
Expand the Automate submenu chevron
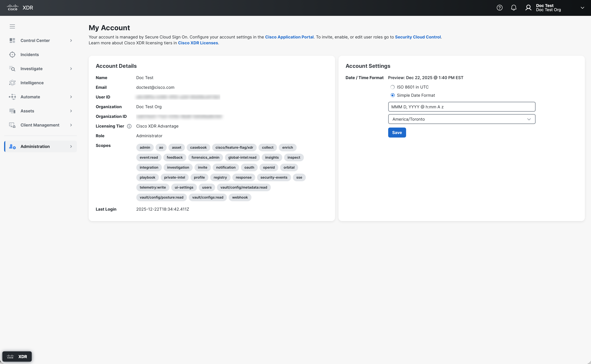tap(71, 97)
